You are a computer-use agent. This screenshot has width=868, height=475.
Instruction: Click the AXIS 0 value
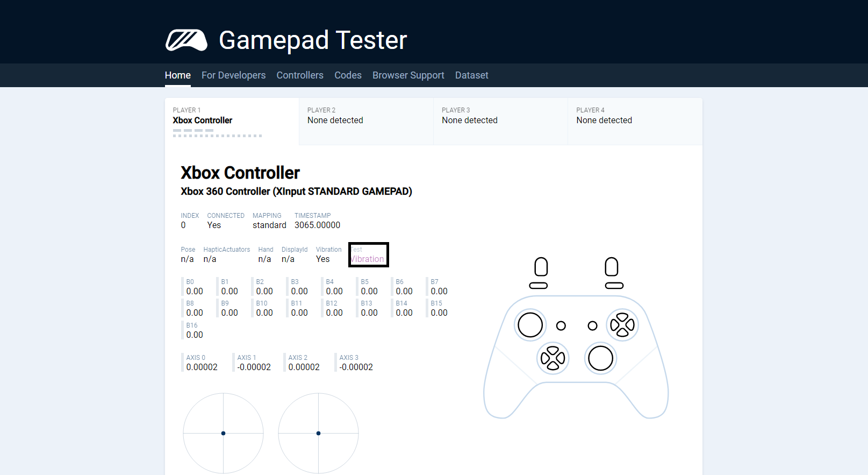tap(202, 367)
